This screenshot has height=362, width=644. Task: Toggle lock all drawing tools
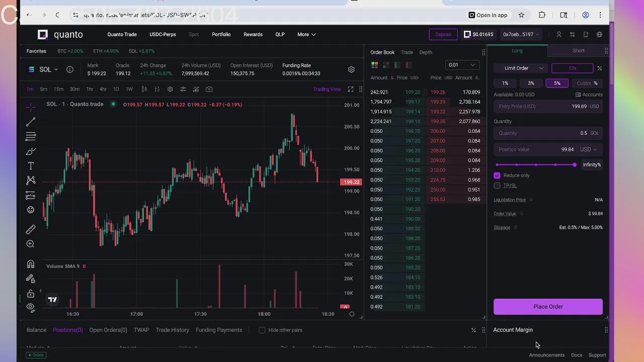[31, 293]
